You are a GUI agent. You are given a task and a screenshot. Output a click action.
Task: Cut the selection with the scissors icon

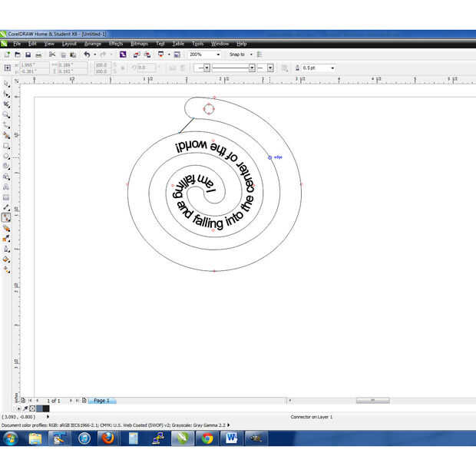point(52,55)
